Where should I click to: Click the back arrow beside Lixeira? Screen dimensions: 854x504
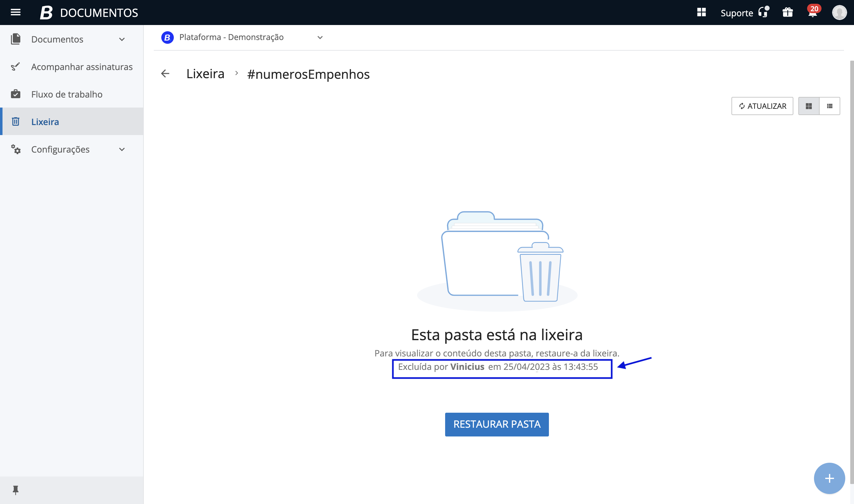pyautogui.click(x=165, y=74)
